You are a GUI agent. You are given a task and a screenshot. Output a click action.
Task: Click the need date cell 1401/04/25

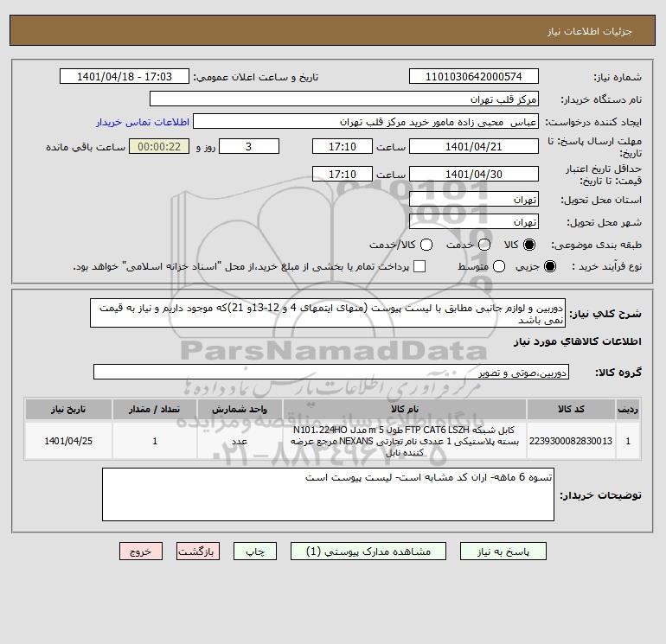[x=68, y=441]
